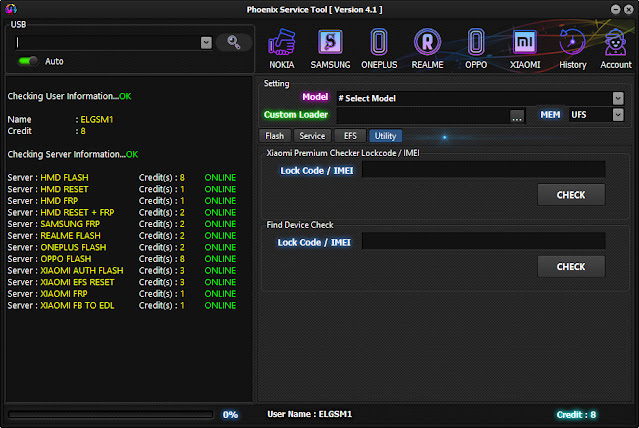Select the Utility tab
Viewport: 639px width, 428px height.
point(386,136)
